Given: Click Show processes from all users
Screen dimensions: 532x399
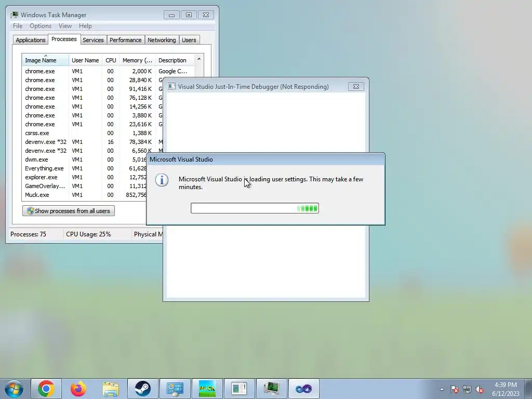Looking at the screenshot, I should tap(69, 211).
